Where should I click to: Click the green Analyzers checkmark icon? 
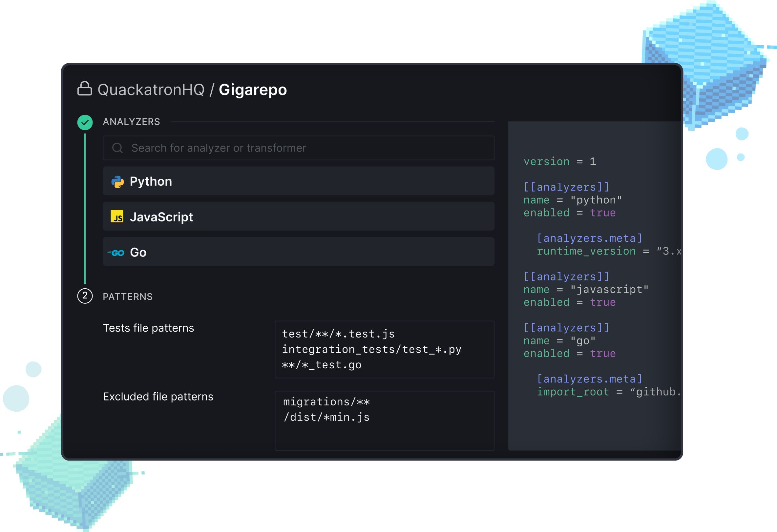85,122
